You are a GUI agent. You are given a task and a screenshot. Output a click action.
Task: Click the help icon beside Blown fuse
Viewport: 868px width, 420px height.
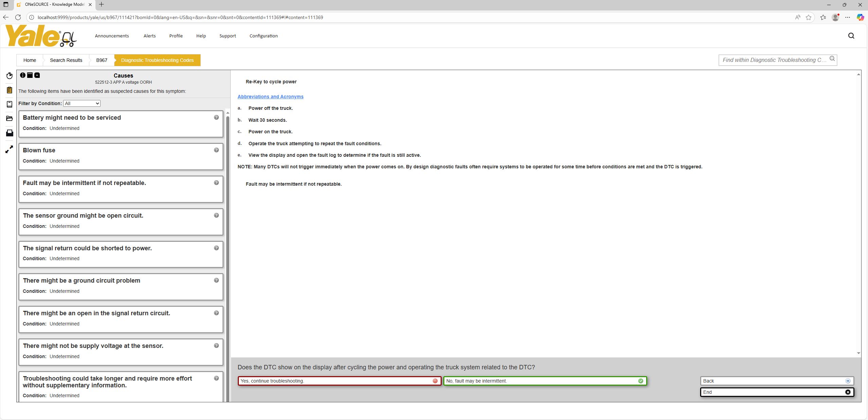[x=216, y=150]
